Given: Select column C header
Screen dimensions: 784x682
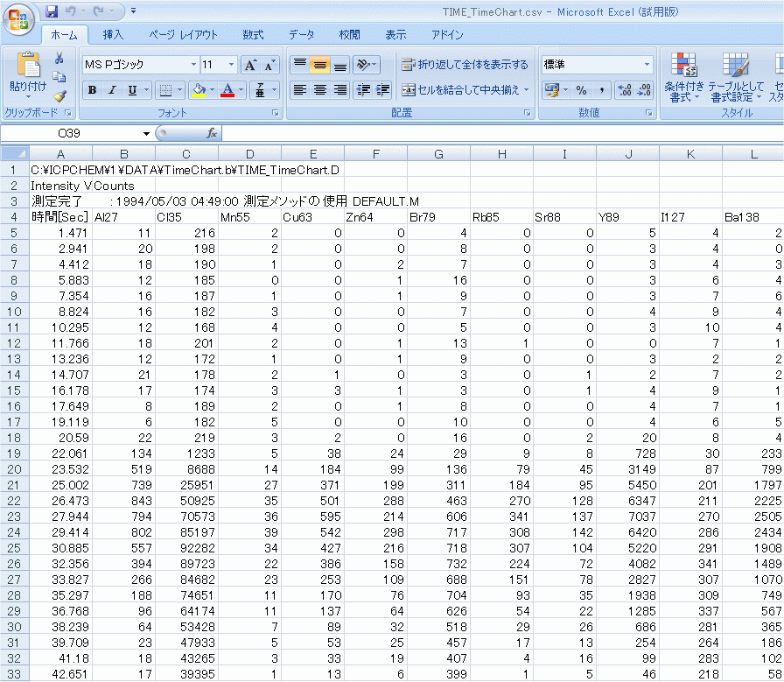Looking at the screenshot, I should [186, 153].
